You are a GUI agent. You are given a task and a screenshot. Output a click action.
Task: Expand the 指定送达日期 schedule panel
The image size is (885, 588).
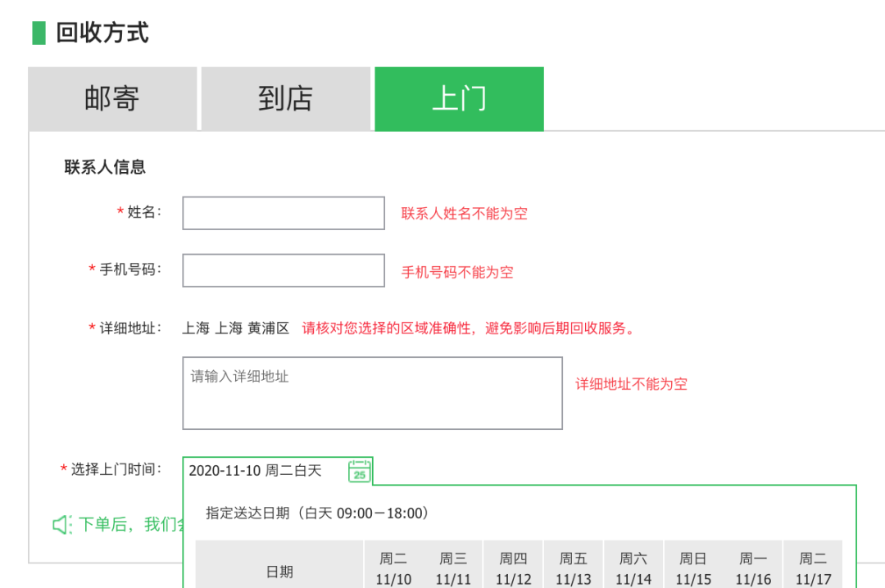pyautogui.click(x=315, y=512)
